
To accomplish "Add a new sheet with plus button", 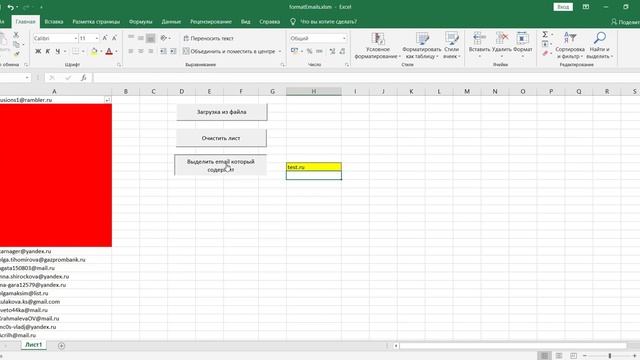I will [61, 346].
